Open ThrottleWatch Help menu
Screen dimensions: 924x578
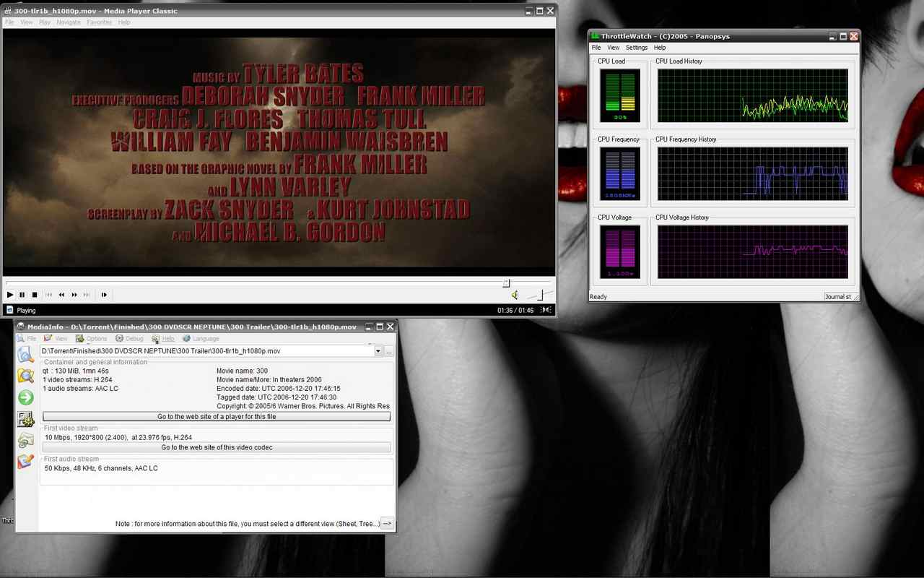click(x=660, y=48)
